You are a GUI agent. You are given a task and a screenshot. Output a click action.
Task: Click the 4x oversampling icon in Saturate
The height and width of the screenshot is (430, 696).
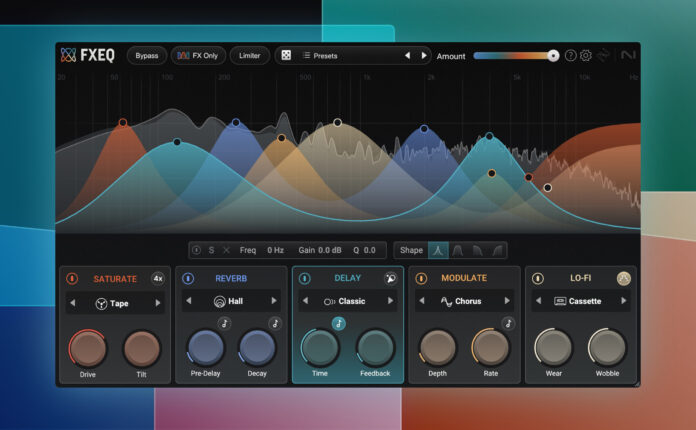158,278
